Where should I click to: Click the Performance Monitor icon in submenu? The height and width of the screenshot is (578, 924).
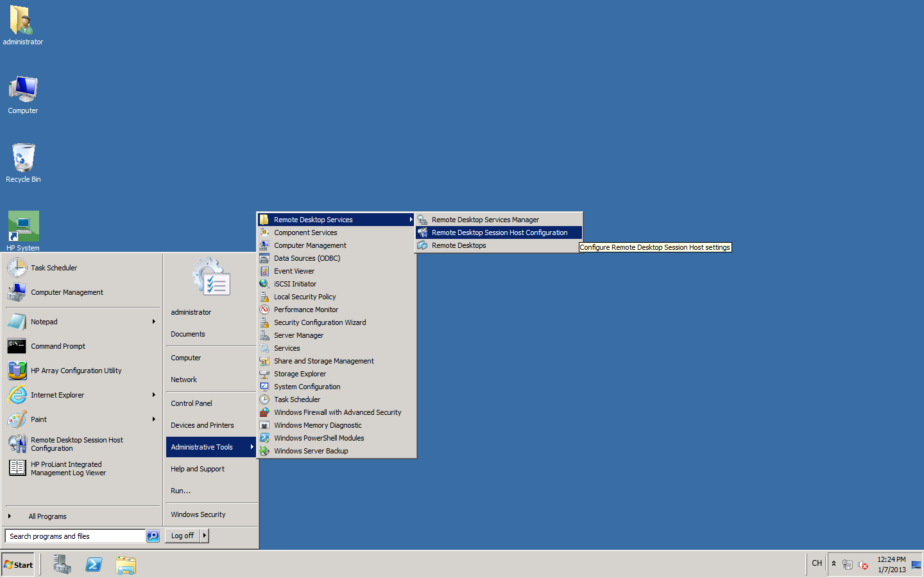pos(264,310)
